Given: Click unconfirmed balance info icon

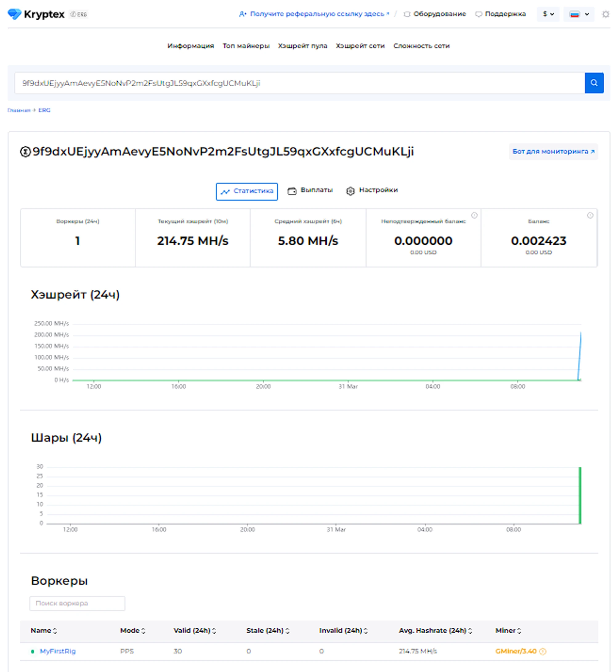Looking at the screenshot, I should [x=474, y=215].
